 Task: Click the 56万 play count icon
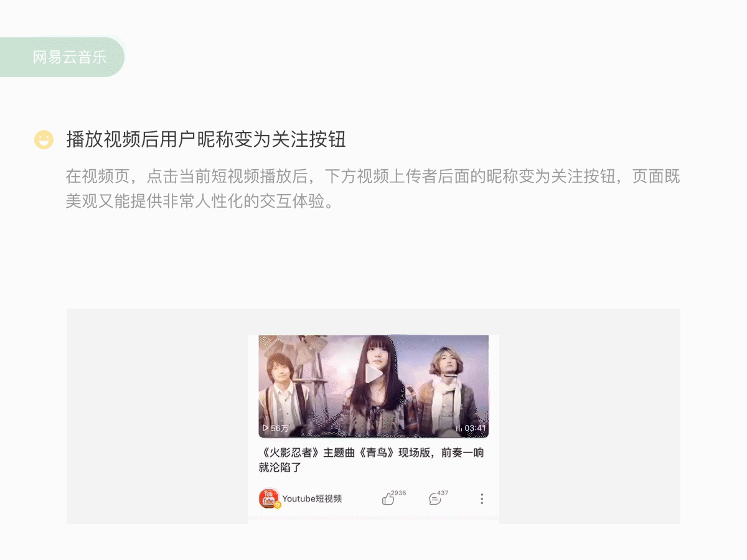(266, 428)
